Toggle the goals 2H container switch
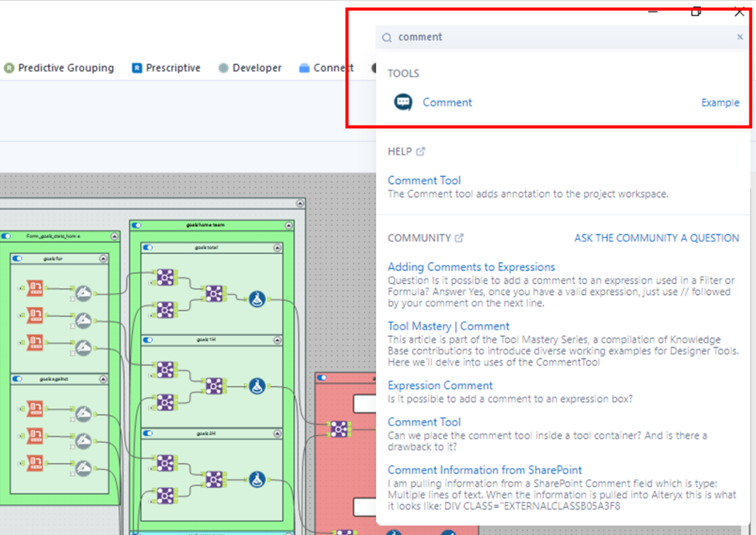The height and width of the screenshot is (535, 756). [x=148, y=433]
